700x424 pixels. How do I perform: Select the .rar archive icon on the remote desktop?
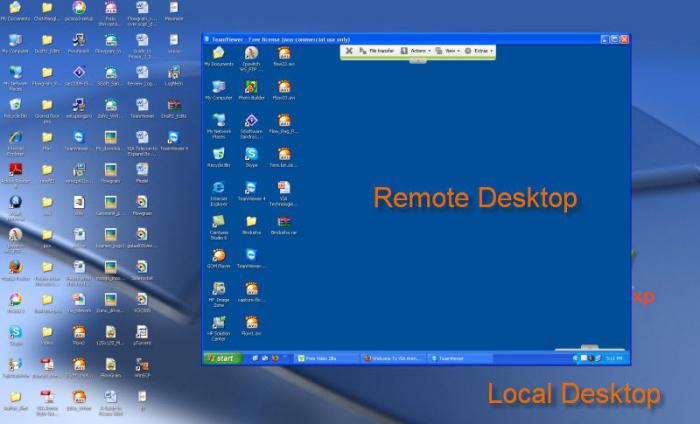coord(283,225)
